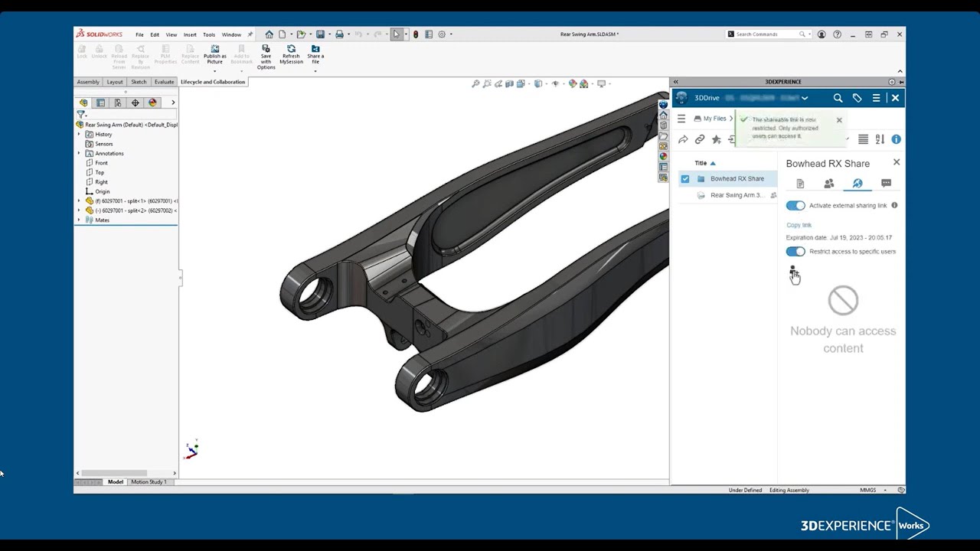Open the 3DDrive selector dropdown chevron

[x=805, y=99]
